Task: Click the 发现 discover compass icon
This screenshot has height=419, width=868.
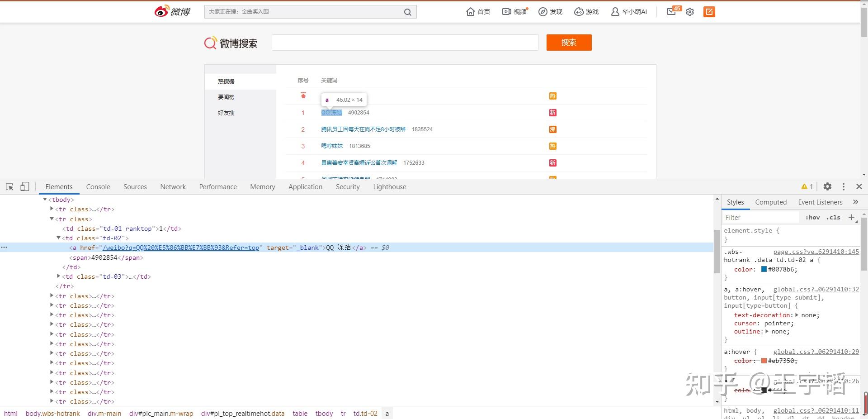Action: [542, 12]
